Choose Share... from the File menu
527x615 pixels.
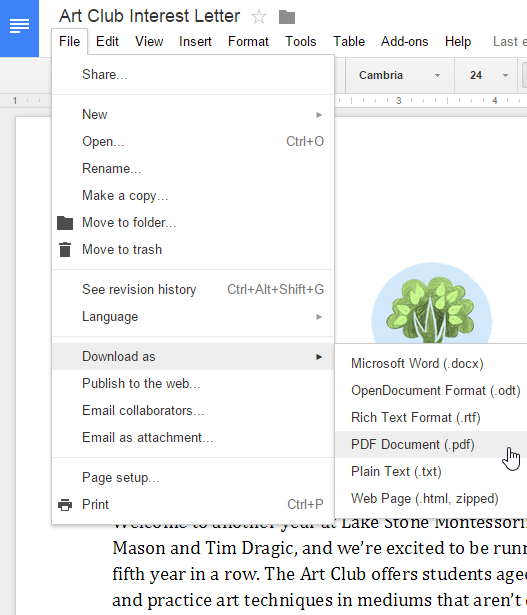tap(193, 75)
